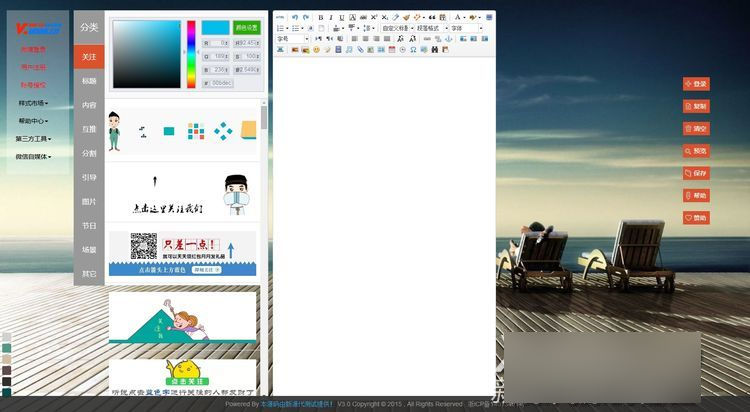Open find-replace with the binoculars icon
750x412 pixels.
[x=435, y=50]
